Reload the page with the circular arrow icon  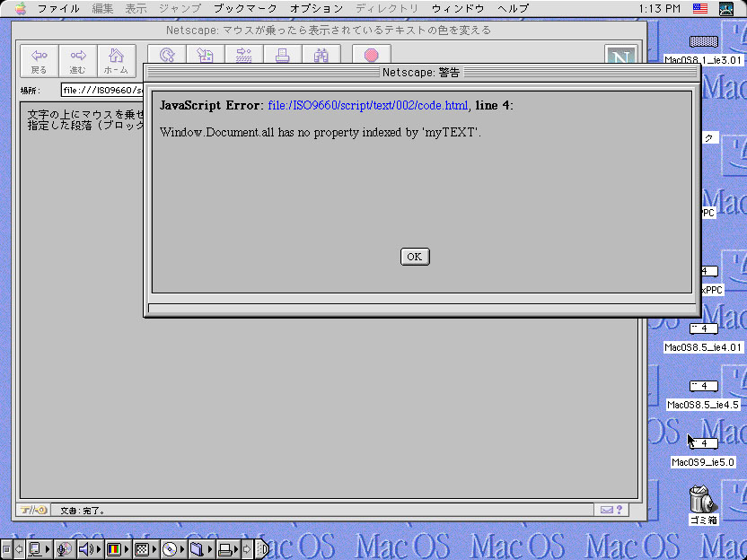click(x=167, y=55)
